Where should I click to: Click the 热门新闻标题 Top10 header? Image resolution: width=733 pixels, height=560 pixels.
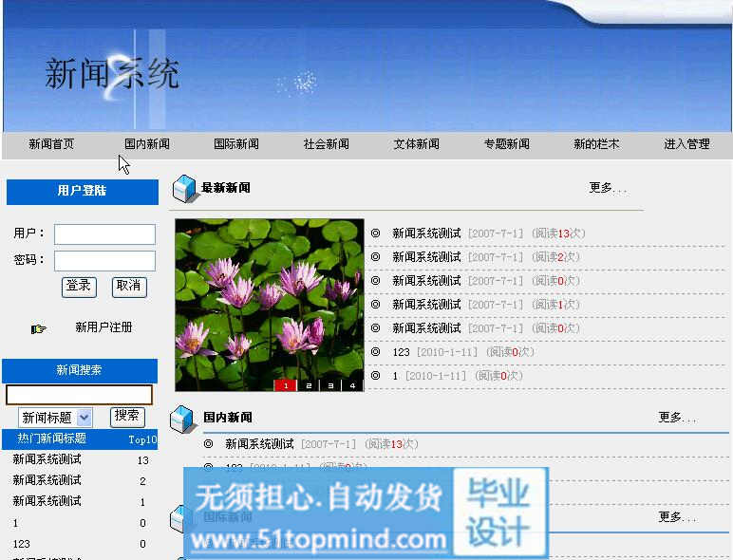pyautogui.click(x=80, y=439)
